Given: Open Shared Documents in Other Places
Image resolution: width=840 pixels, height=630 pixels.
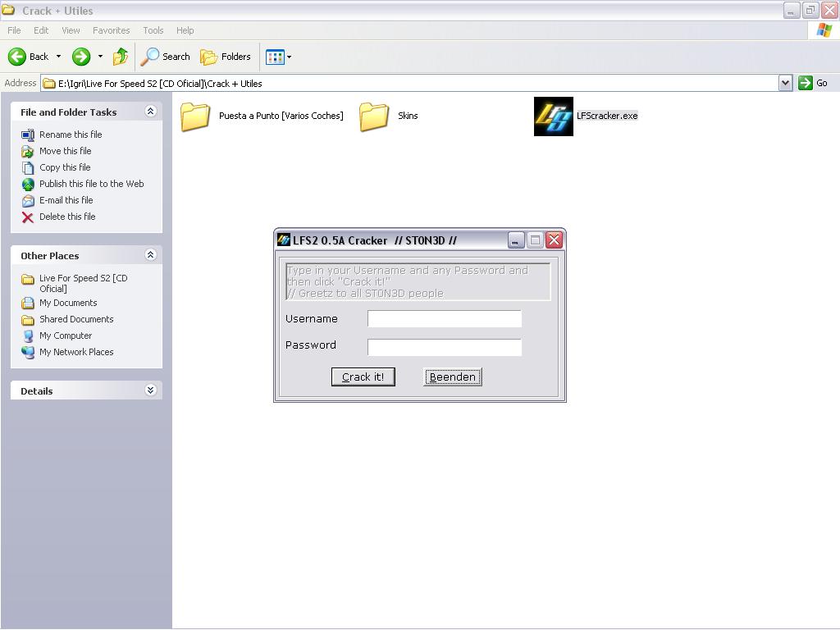Looking at the screenshot, I should (x=76, y=319).
